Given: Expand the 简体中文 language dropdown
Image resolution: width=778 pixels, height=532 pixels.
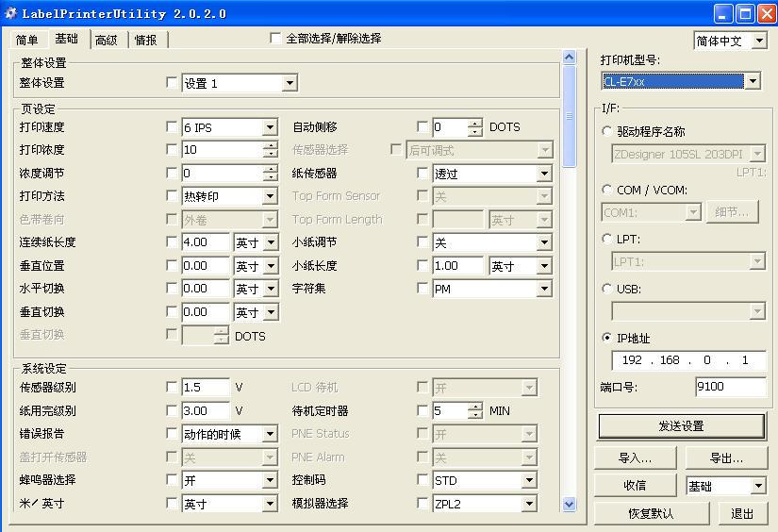Looking at the screenshot, I should tap(759, 41).
